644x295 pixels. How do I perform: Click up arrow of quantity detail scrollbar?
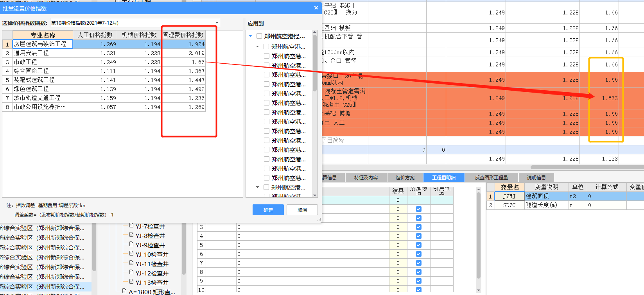pyautogui.click(x=479, y=190)
